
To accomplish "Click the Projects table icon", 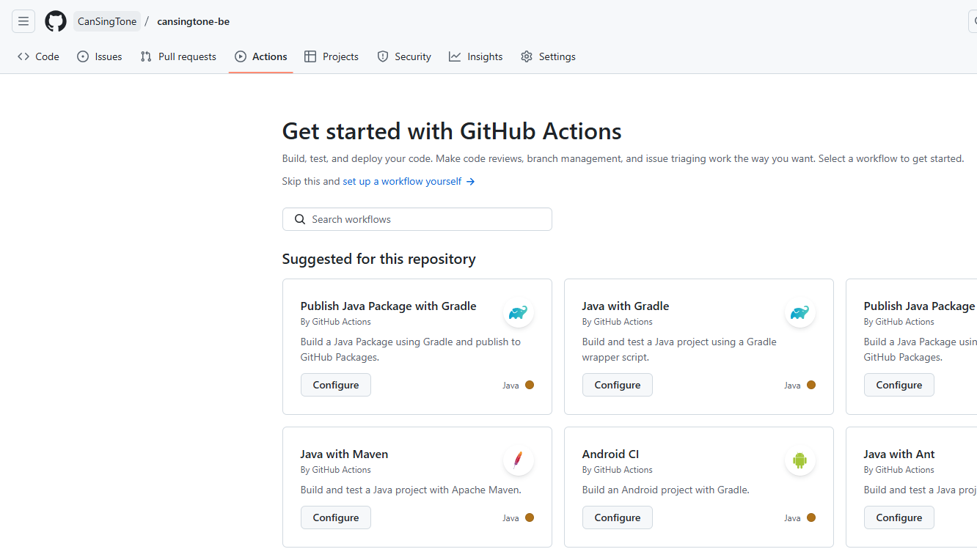I will [x=310, y=56].
